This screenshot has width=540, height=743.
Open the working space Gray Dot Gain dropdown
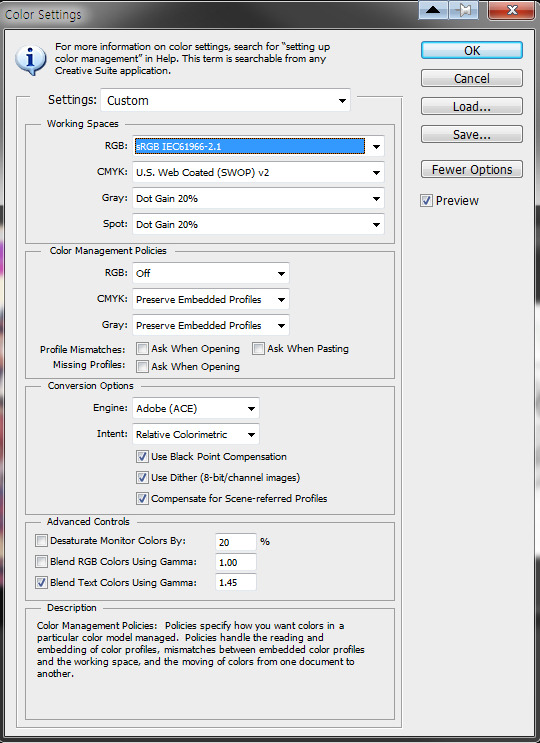(x=258, y=199)
